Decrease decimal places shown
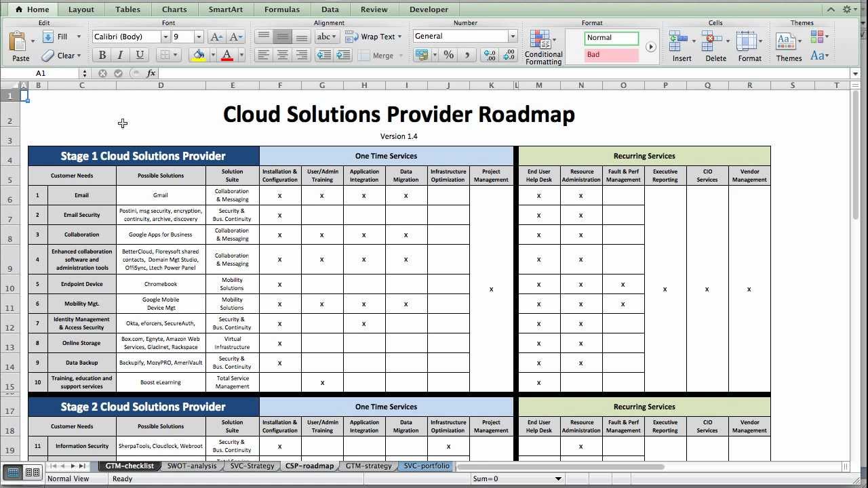This screenshot has height=488, width=868. [509, 55]
